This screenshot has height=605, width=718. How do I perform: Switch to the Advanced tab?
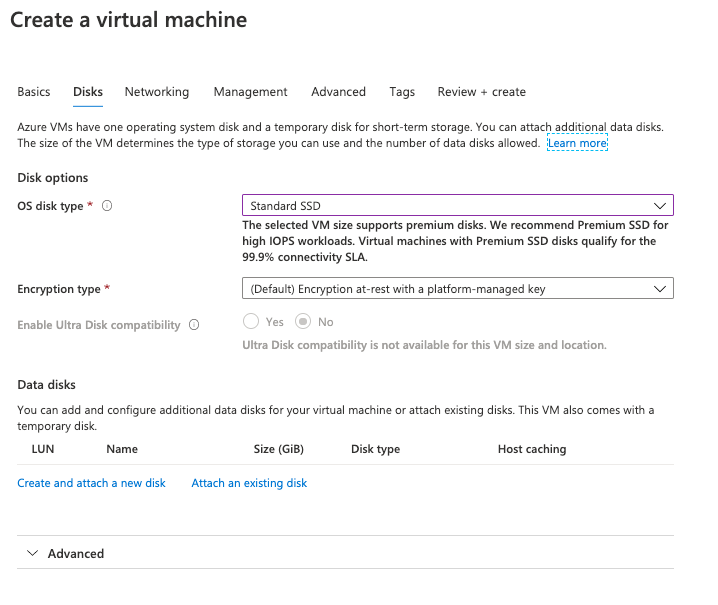338,92
